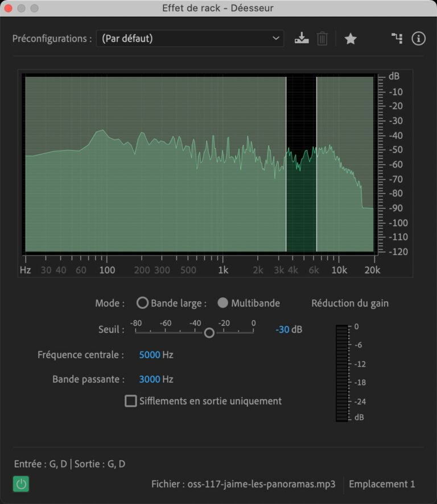Click the info circle icon
Image resolution: width=437 pixels, height=504 pixels.
coord(418,39)
